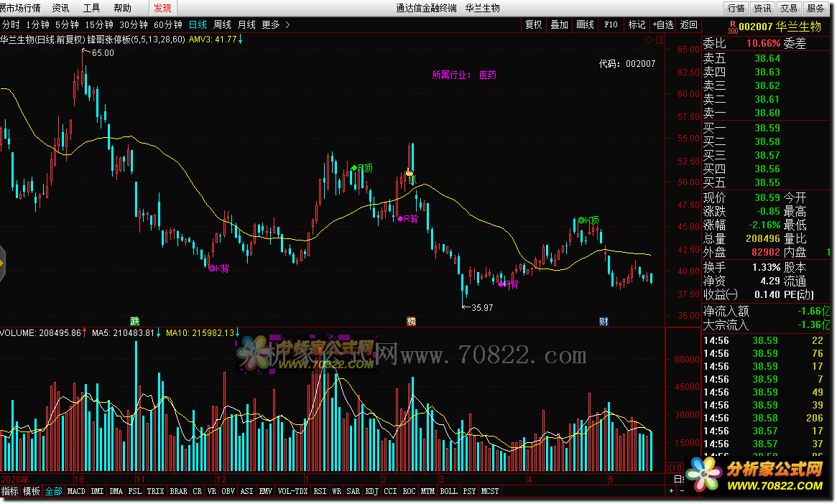Select the OBV indicator tab
The width and height of the screenshot is (837, 504).
tap(228, 491)
